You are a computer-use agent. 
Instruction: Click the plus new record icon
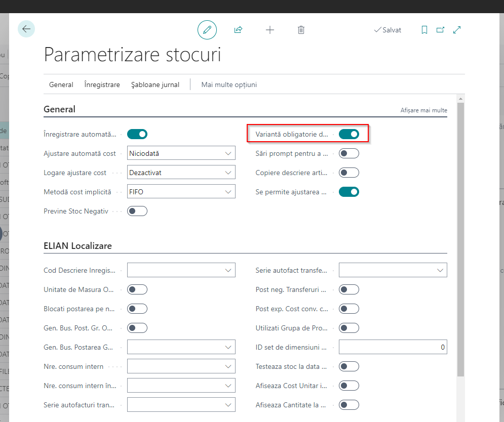(270, 30)
